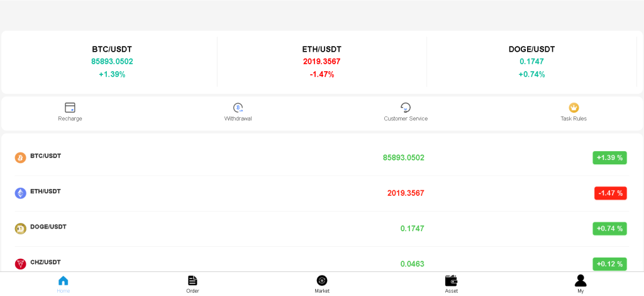This screenshot has height=296, width=644.
Task: Open the Asset wallet icon
Action: 452,281
